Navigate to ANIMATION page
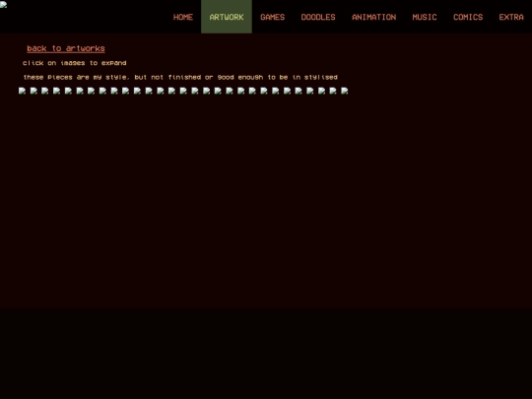532x399 pixels. (374, 17)
